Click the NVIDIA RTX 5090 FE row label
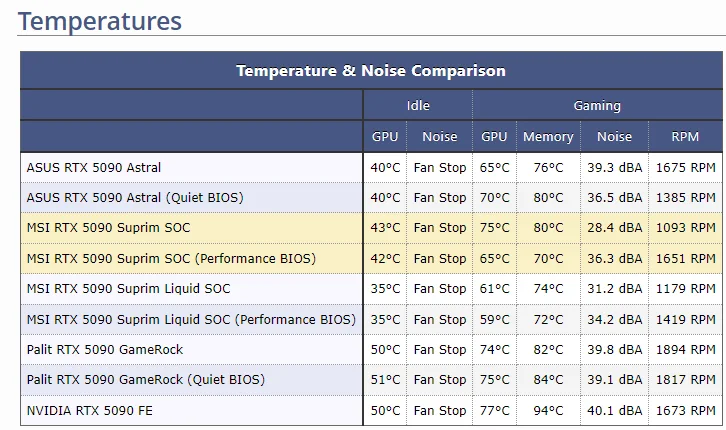 [x=90, y=411]
